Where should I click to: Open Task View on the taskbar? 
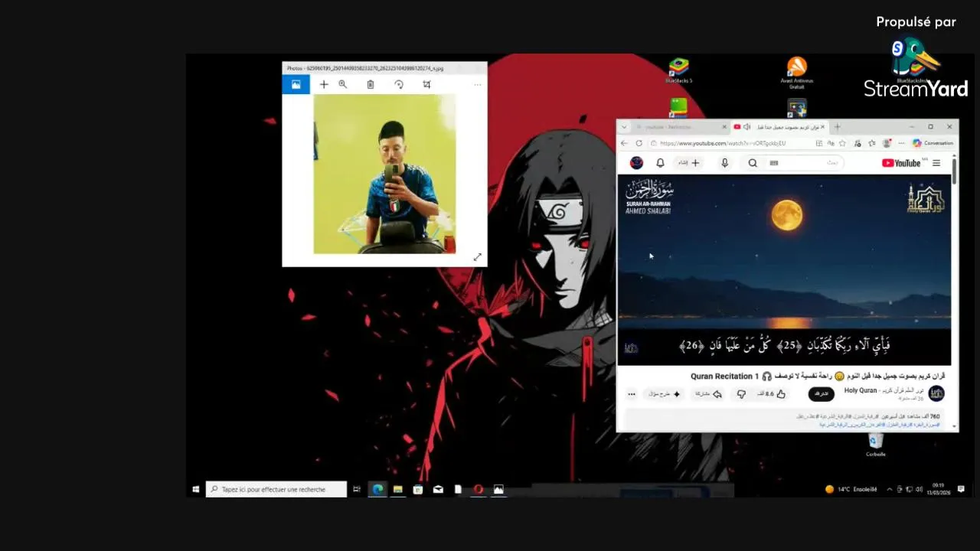click(x=357, y=489)
